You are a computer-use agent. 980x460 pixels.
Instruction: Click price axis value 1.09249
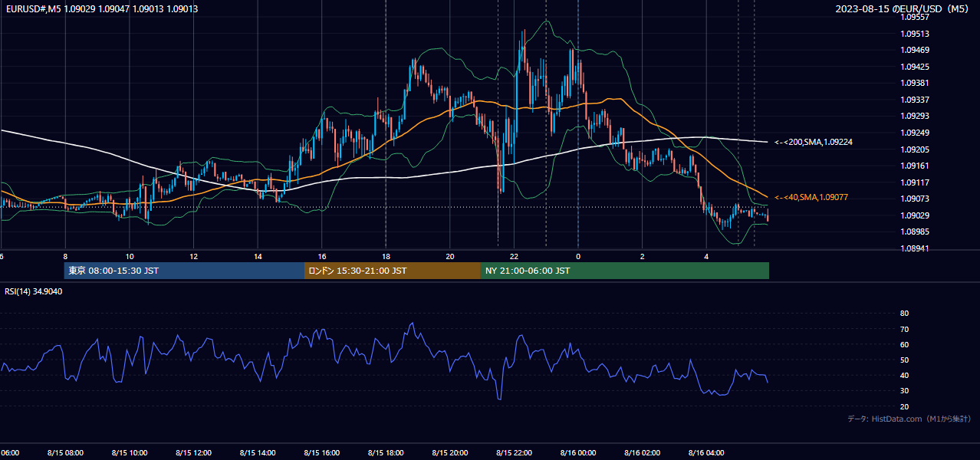(x=914, y=133)
